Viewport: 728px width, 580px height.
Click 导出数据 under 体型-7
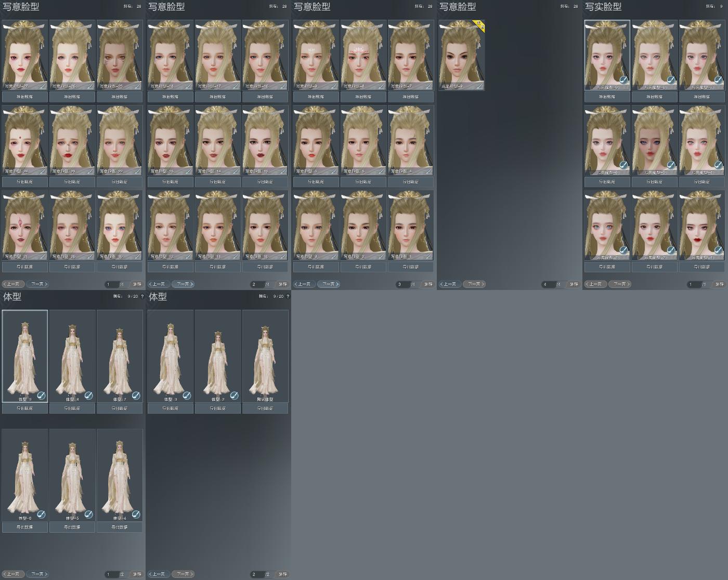[x=120, y=408]
